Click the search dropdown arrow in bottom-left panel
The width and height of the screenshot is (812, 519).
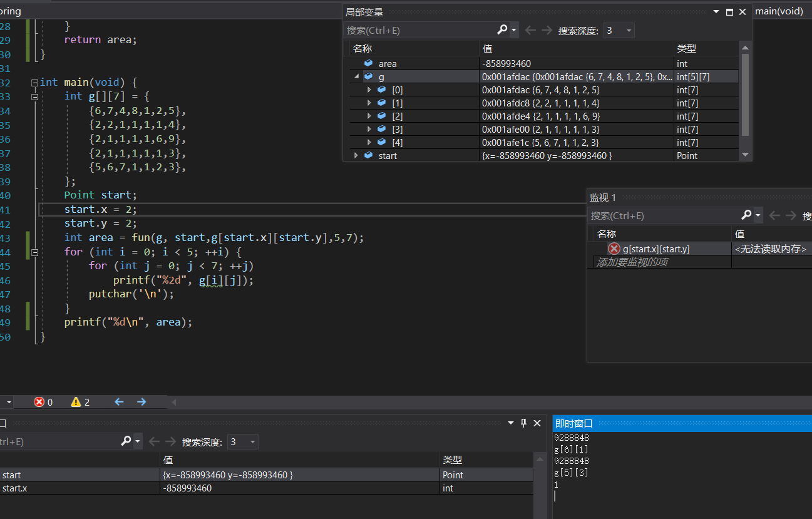pyautogui.click(x=138, y=441)
